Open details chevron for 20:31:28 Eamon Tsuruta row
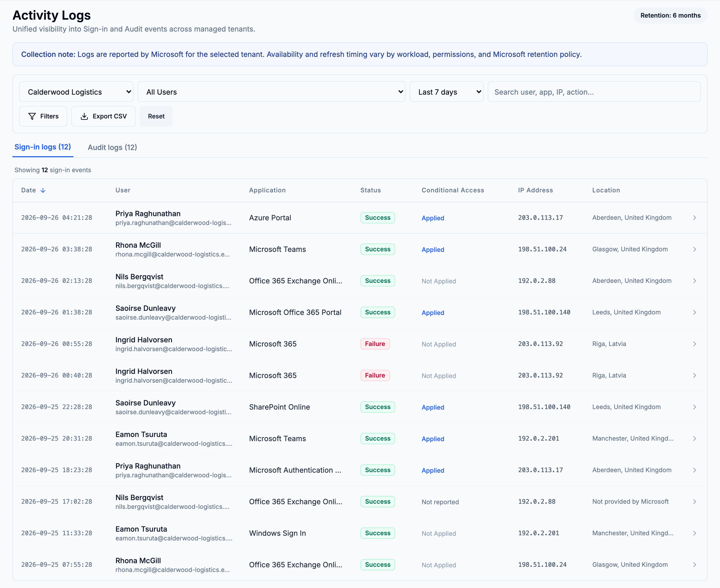 (695, 438)
